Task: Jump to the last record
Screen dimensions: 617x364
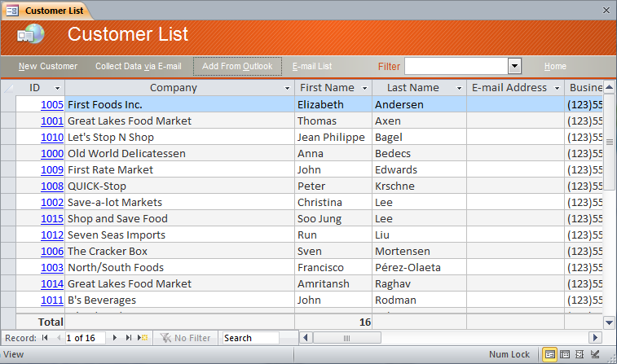Action: tap(129, 337)
